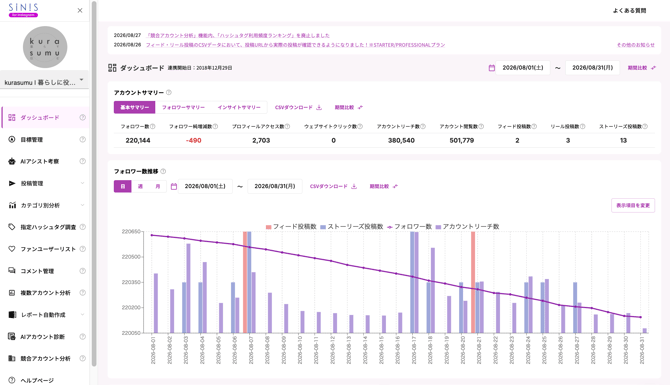
Task: Toggle アカウントリーチ数 legend series
Action: pos(467,226)
